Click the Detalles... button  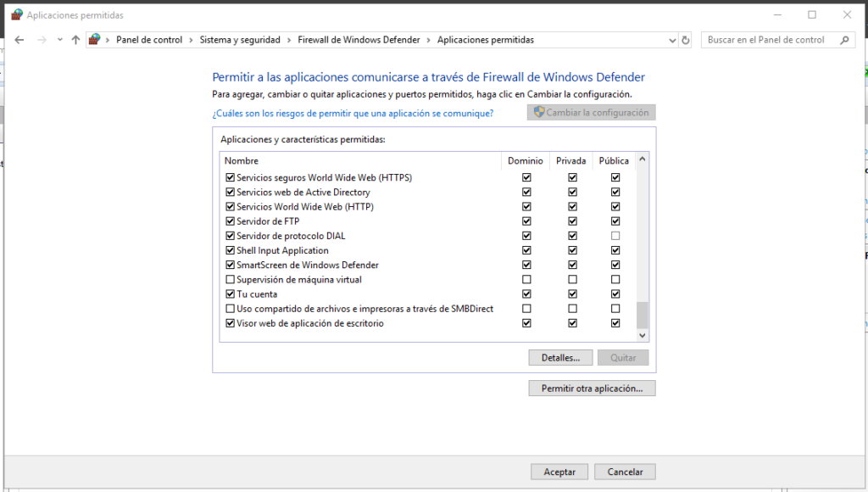click(560, 358)
